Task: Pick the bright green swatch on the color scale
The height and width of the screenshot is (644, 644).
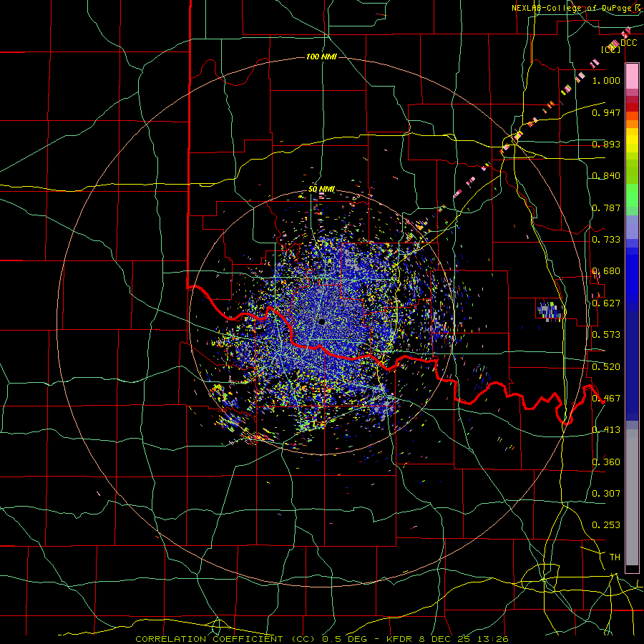Action: (x=632, y=195)
